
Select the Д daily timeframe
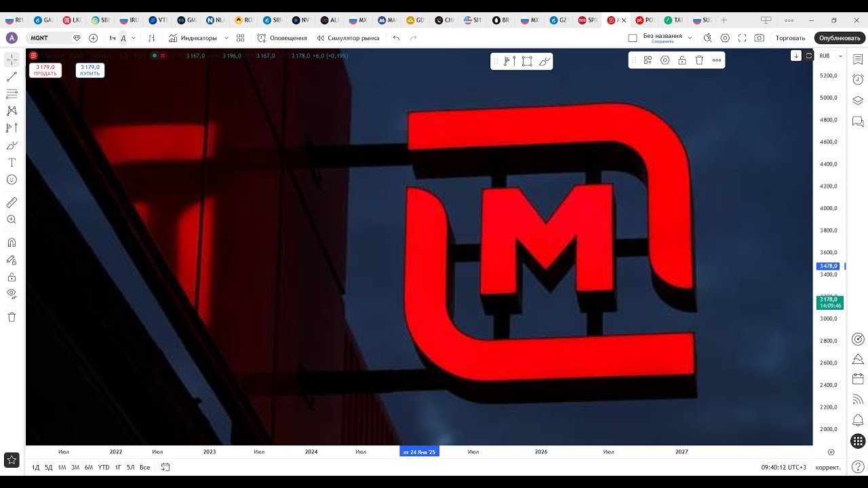[x=123, y=38]
